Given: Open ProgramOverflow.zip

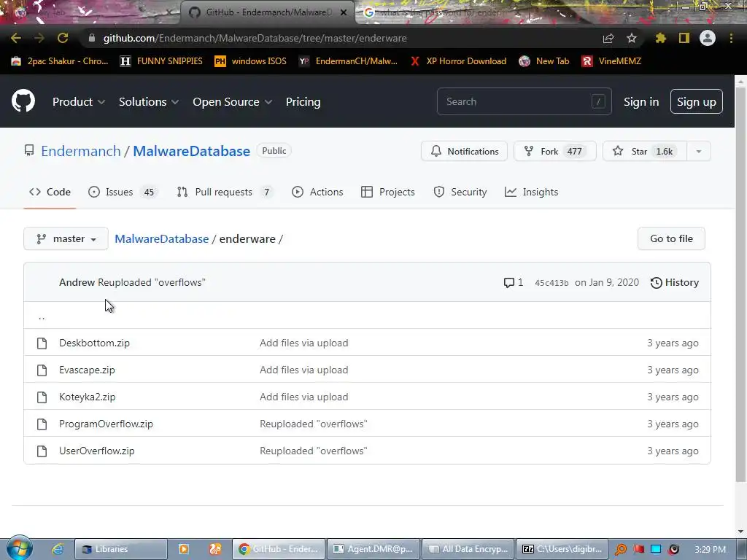Looking at the screenshot, I should pyautogui.click(x=106, y=424).
